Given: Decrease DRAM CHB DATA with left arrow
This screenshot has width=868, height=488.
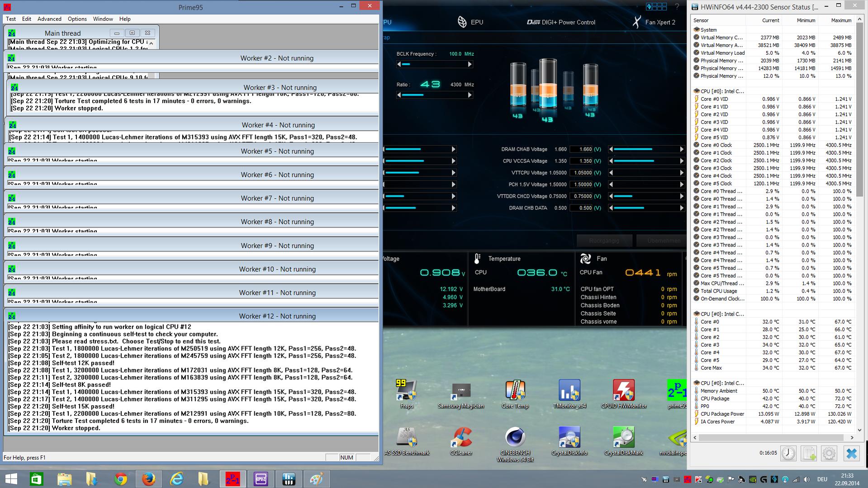Looking at the screenshot, I should (x=611, y=208).
